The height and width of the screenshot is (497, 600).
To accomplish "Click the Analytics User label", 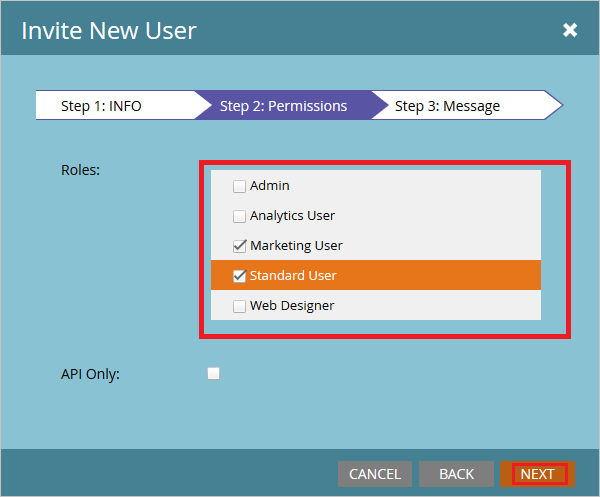I will 292,216.
